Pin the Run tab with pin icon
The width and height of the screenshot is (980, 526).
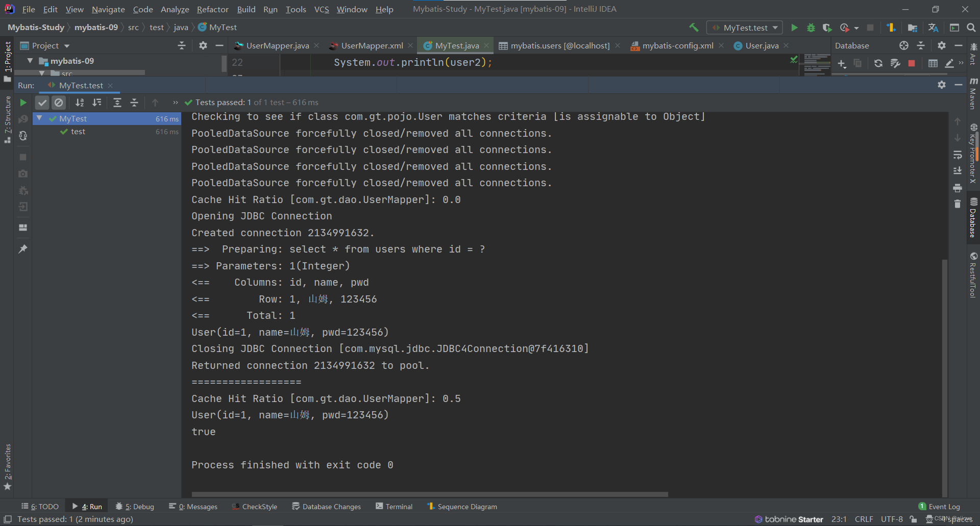(x=23, y=249)
